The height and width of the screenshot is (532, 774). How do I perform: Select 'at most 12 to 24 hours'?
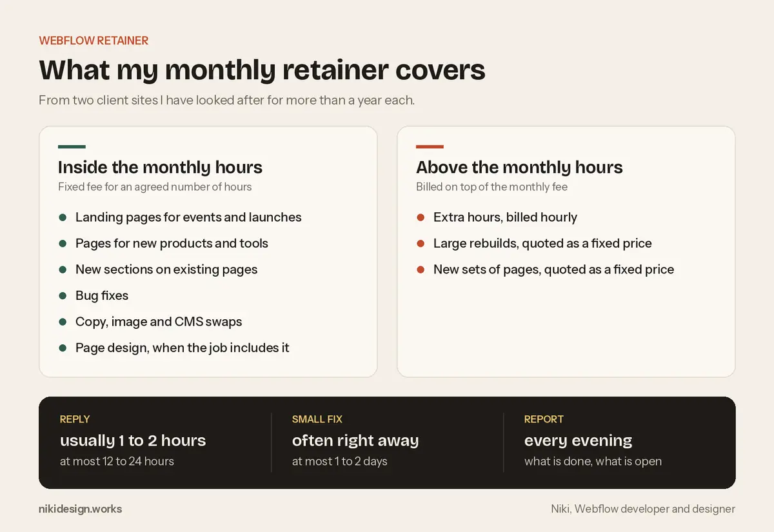tap(117, 461)
